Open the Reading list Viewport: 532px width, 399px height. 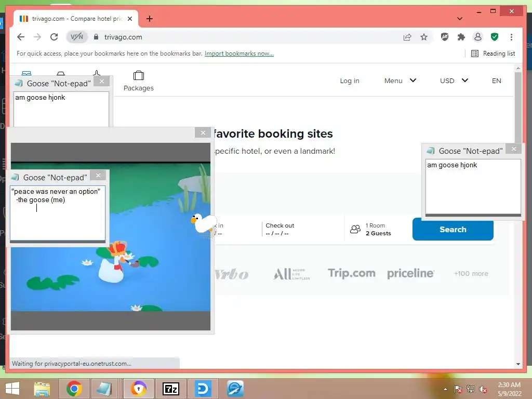[493, 54]
